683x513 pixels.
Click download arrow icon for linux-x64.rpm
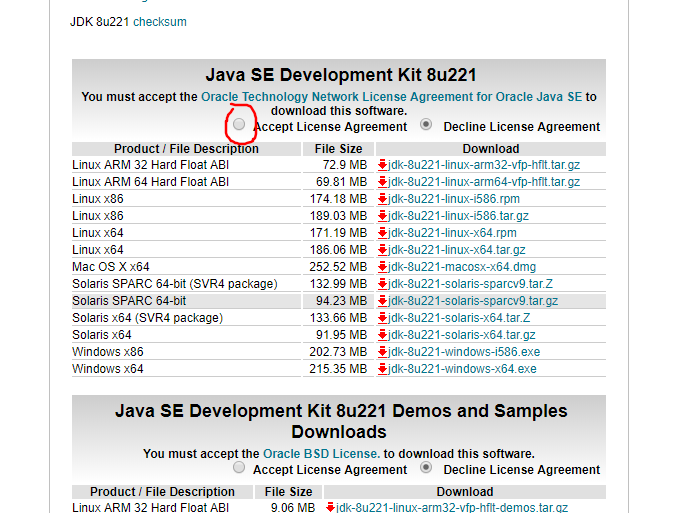[x=382, y=233]
